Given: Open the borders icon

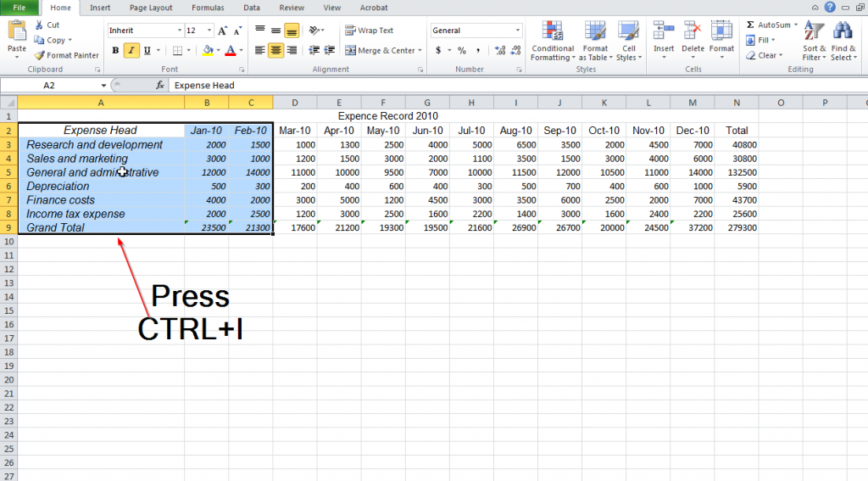Looking at the screenshot, I should pyautogui.click(x=177, y=50).
